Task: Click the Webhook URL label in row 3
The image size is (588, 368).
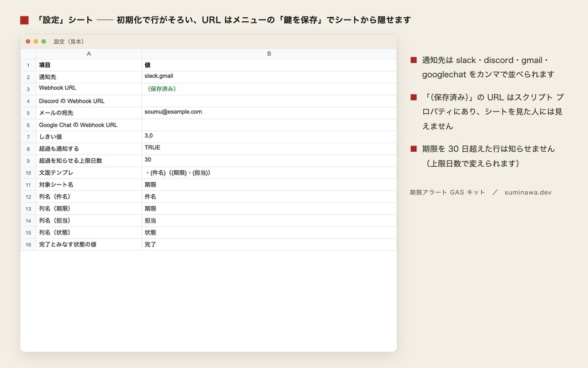Action: tap(89, 89)
